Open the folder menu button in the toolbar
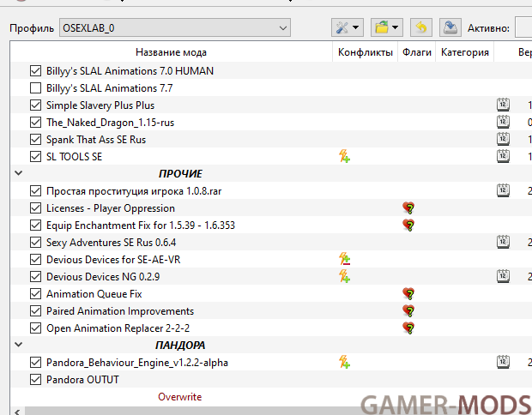Viewport: 532px width, 415px height. (x=387, y=27)
